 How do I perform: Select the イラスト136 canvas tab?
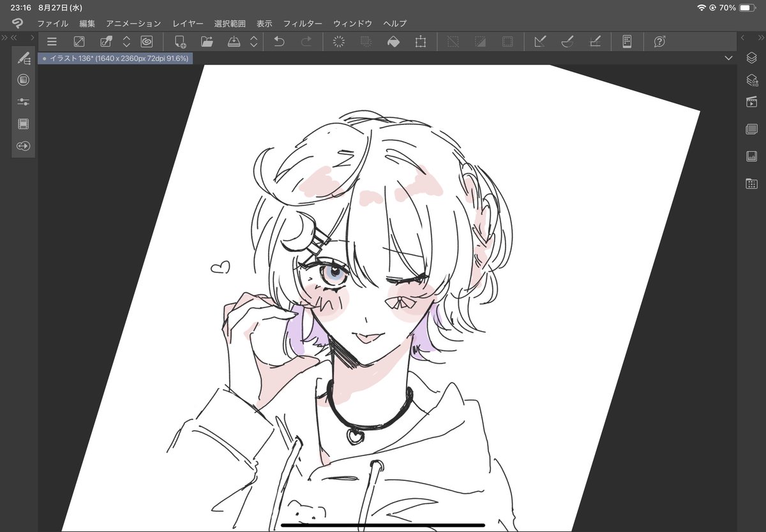pos(117,57)
